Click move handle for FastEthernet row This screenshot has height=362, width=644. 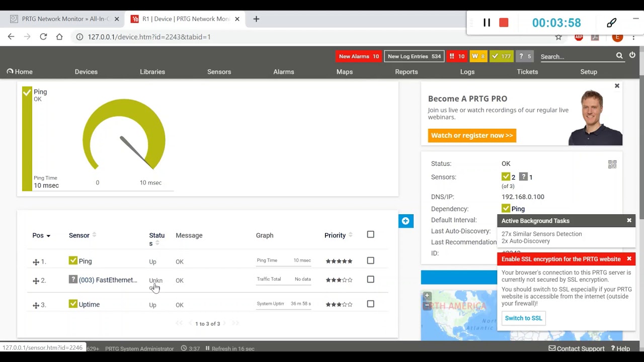pyautogui.click(x=36, y=281)
